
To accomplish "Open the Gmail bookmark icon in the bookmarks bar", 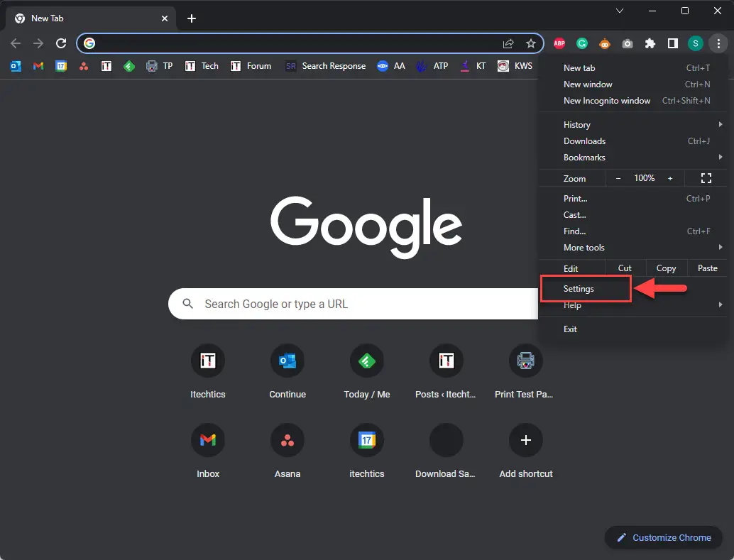I will (x=38, y=66).
